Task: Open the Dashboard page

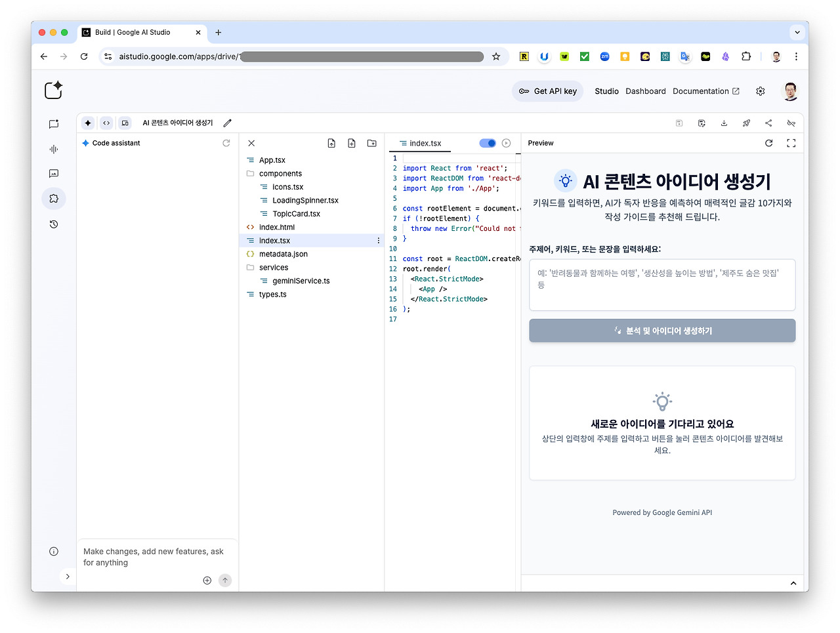Action: (x=646, y=91)
